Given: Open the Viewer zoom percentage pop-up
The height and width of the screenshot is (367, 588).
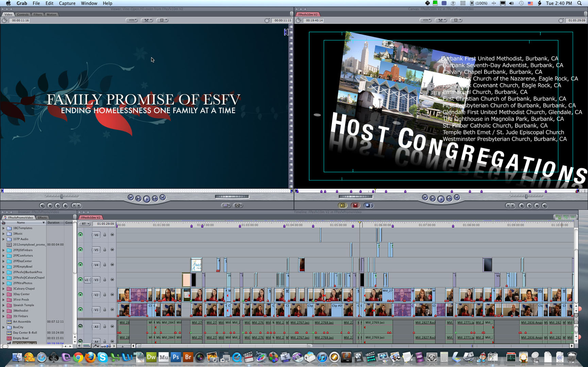Looking at the screenshot, I should 132,20.
